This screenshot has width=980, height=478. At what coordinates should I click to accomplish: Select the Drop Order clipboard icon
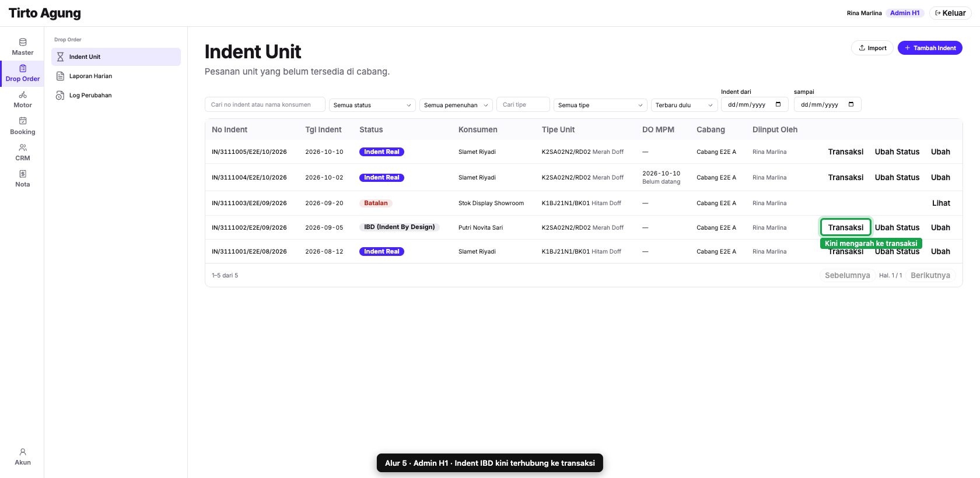(23, 68)
